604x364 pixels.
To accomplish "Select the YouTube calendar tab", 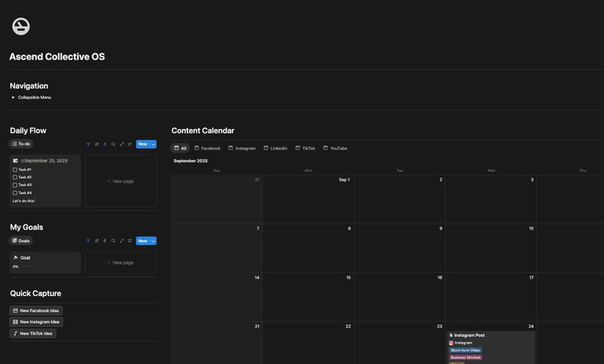I will click(334, 148).
